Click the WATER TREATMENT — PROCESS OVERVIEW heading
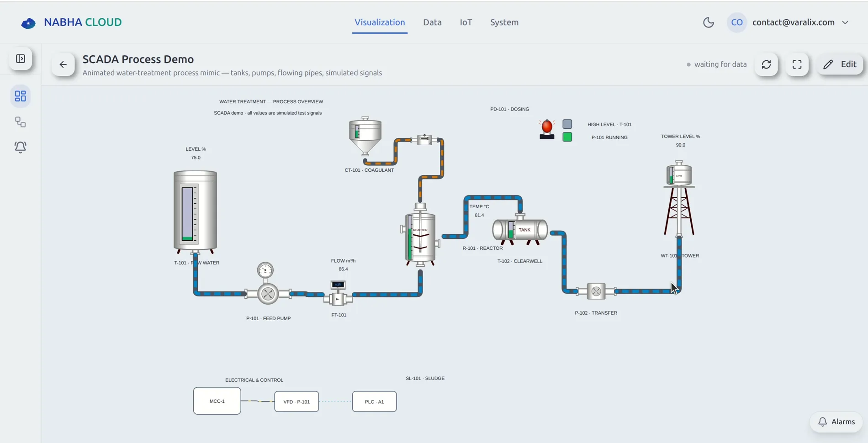Viewport: 868px width, 443px height. (271, 102)
